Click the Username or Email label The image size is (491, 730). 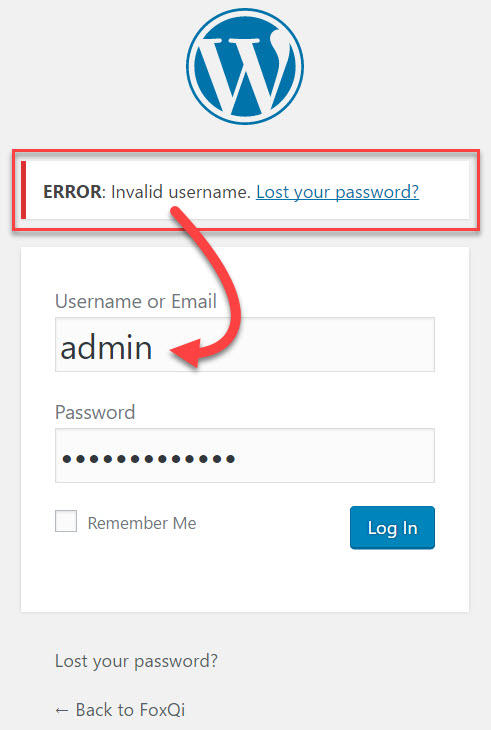[136, 301]
